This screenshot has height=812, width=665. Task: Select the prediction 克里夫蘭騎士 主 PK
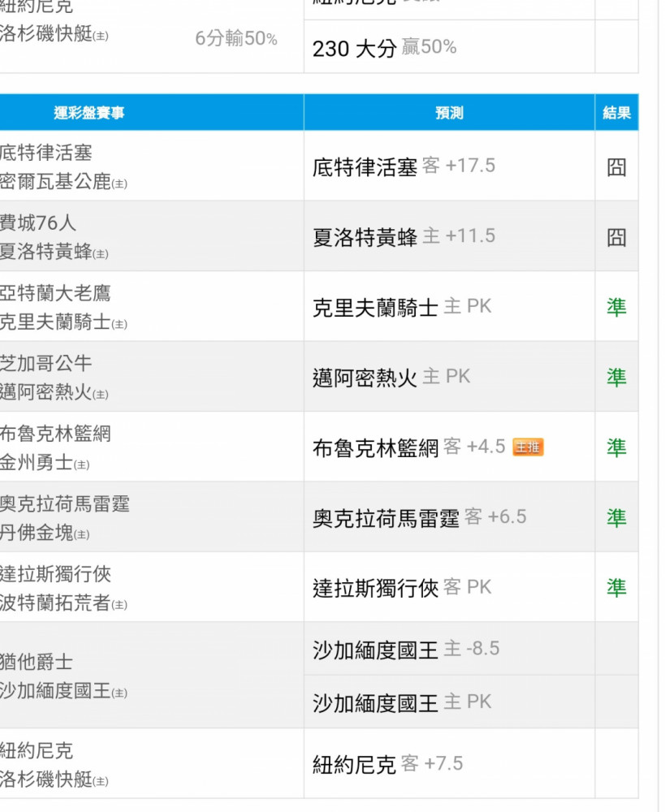pyautogui.click(x=402, y=307)
